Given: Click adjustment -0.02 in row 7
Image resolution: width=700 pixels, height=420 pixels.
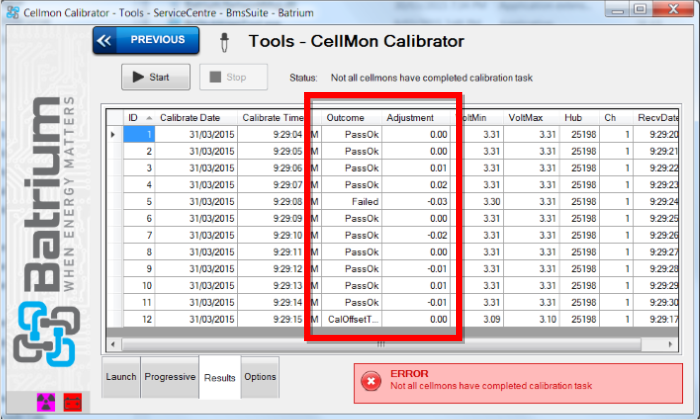Looking at the screenshot, I should pos(416,235).
